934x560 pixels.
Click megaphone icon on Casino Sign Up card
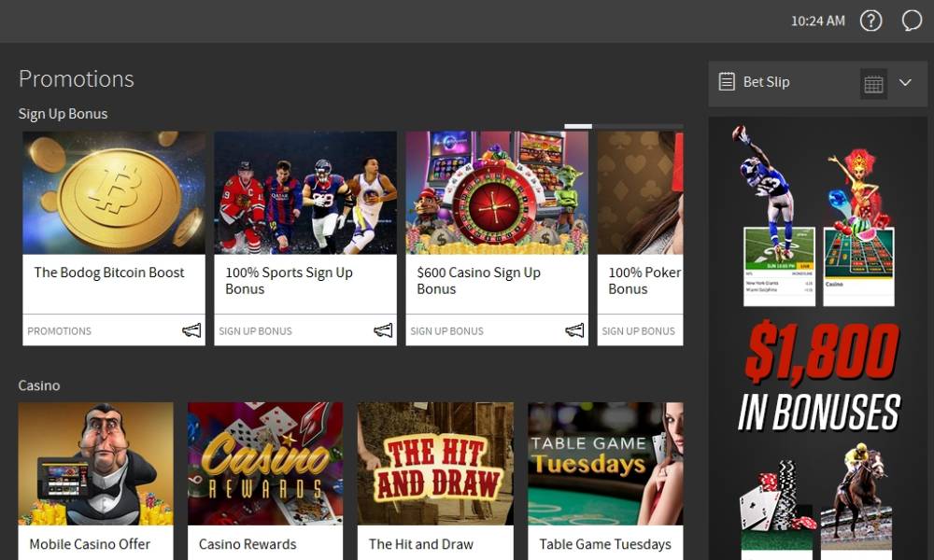(574, 330)
